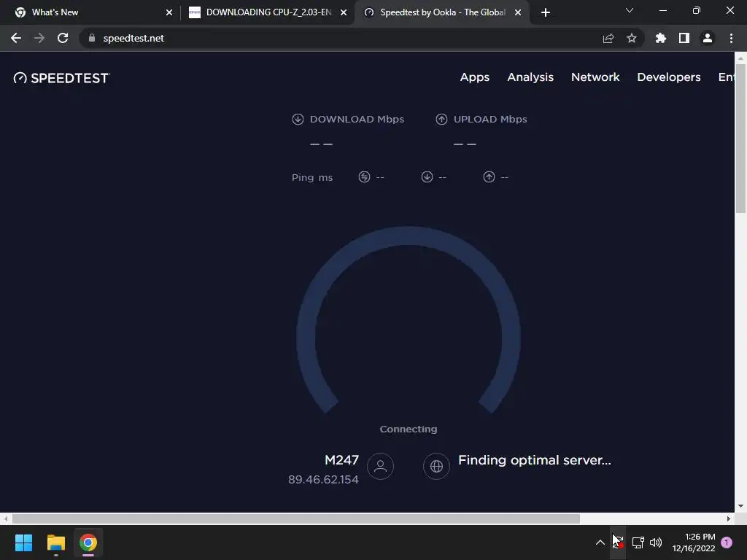Open File Explorer from taskbar
The width and height of the screenshot is (747, 560).
(55, 542)
